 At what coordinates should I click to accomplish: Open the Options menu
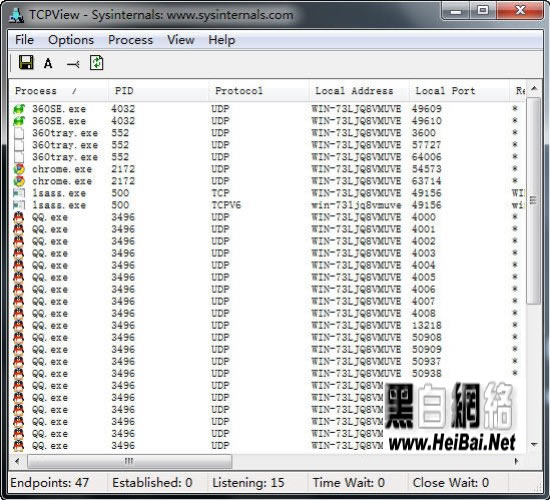(x=71, y=40)
